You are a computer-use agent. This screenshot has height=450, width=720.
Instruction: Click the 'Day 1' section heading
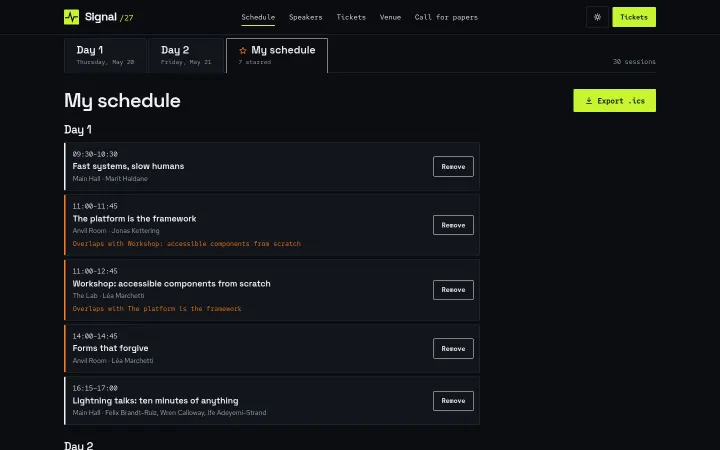[x=78, y=129]
